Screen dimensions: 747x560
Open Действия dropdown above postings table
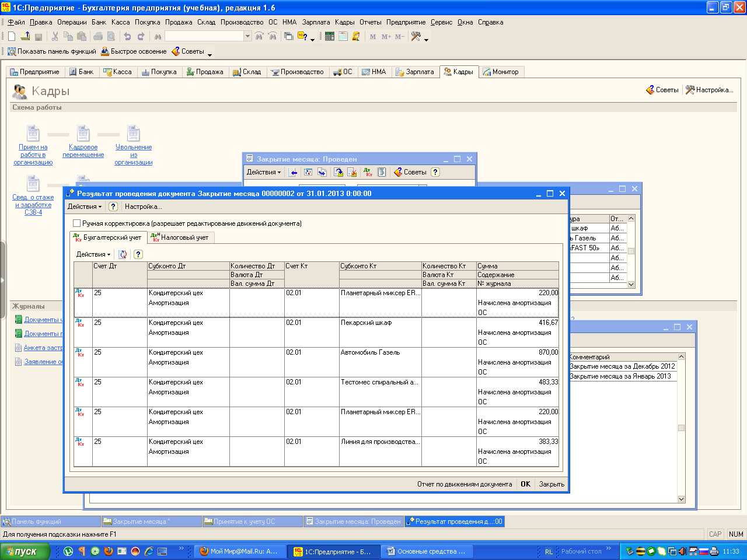[93, 254]
